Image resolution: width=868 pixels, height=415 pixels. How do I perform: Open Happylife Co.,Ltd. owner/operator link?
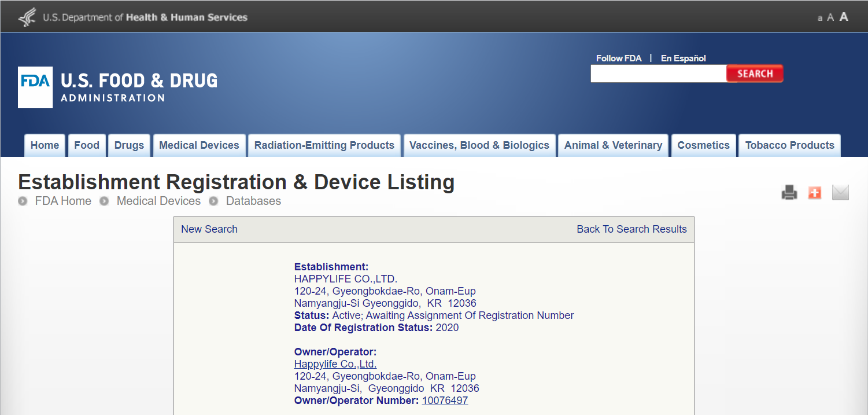[x=335, y=364]
